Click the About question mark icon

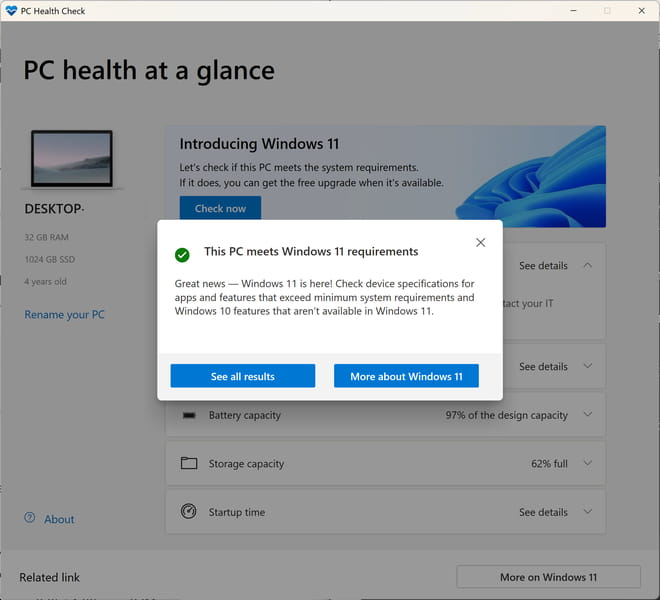click(x=30, y=519)
